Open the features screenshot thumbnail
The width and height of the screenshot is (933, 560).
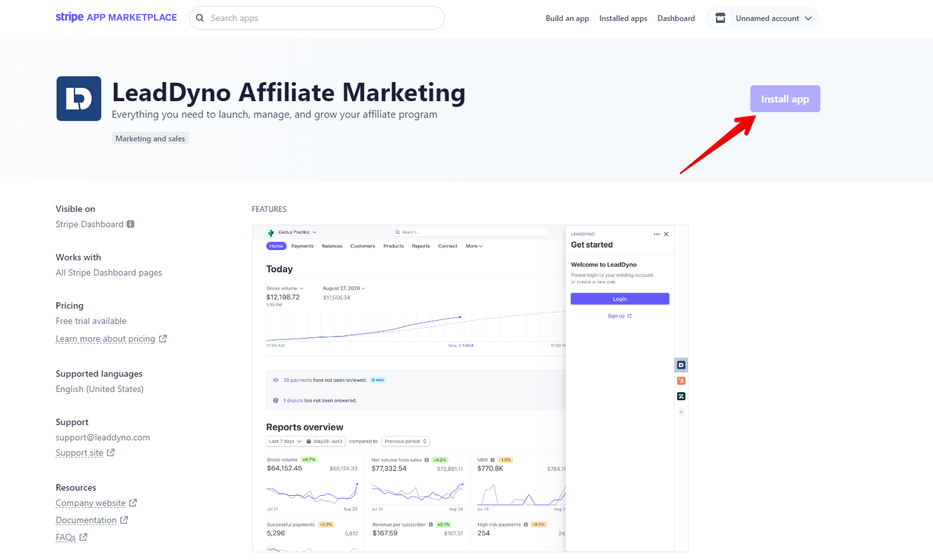coord(470,388)
